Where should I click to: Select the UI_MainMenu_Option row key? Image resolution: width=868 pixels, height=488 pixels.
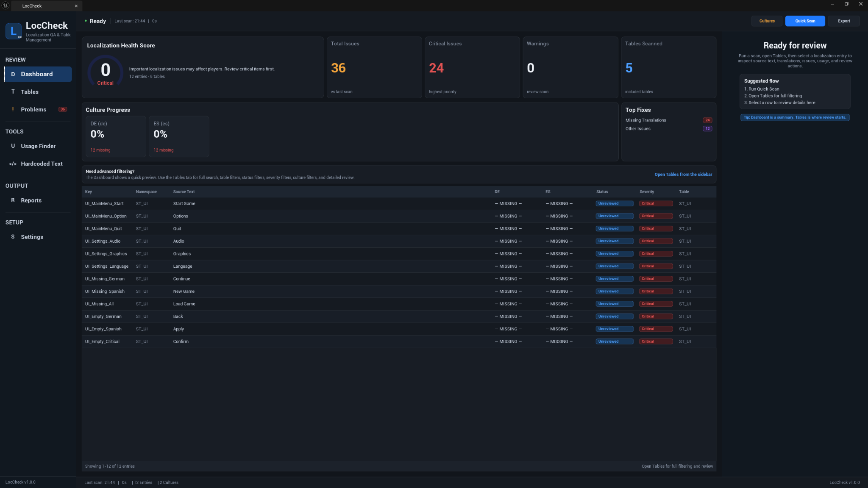point(106,216)
